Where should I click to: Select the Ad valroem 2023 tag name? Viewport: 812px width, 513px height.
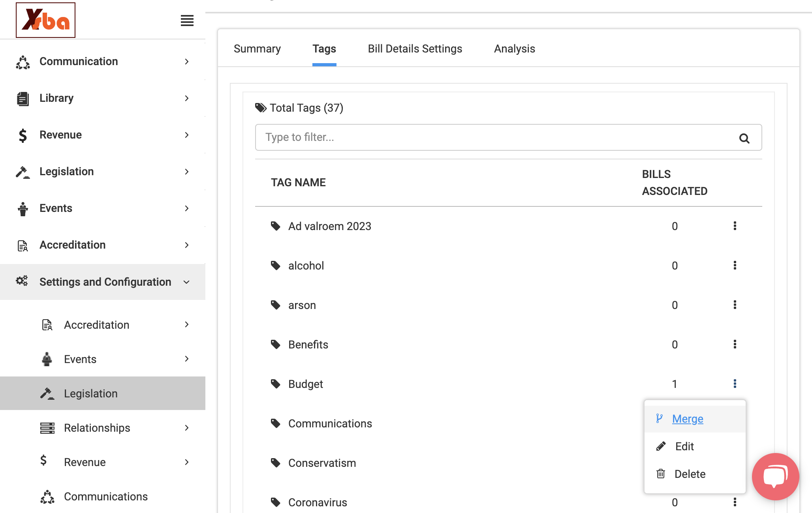(330, 226)
